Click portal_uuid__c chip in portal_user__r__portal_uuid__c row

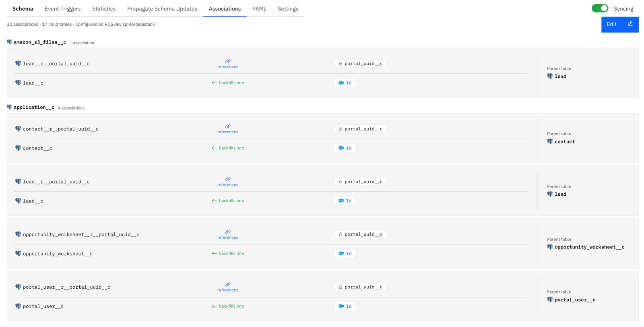pos(360,287)
